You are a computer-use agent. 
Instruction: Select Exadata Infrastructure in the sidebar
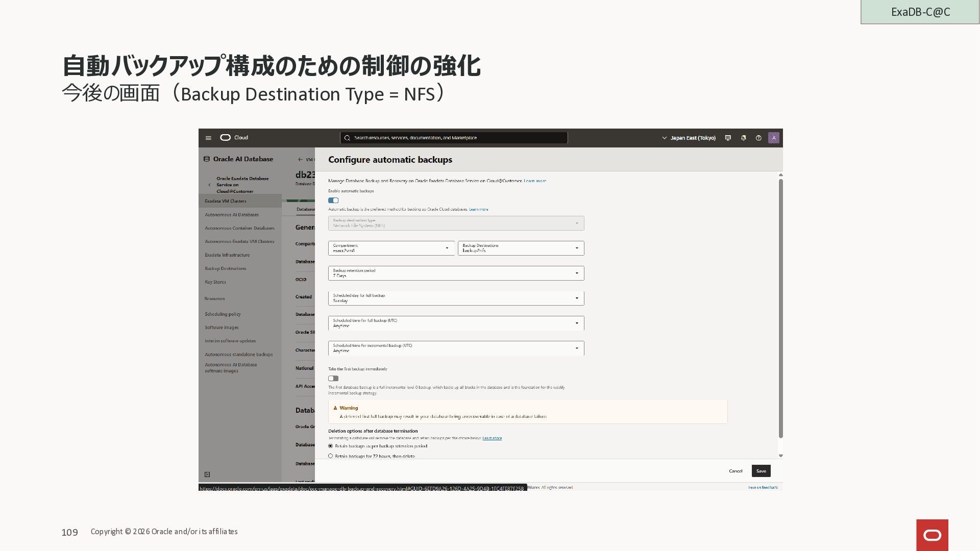coord(227,255)
